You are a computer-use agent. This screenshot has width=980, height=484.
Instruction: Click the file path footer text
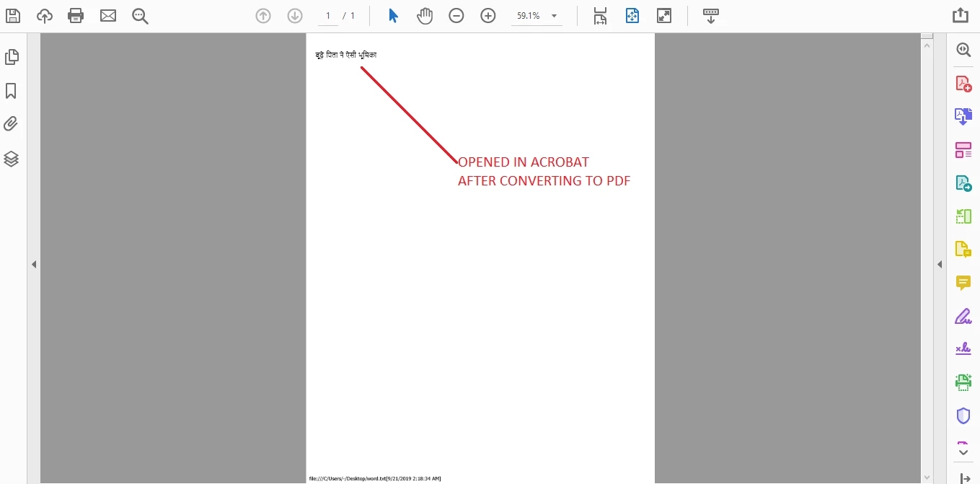coord(375,478)
